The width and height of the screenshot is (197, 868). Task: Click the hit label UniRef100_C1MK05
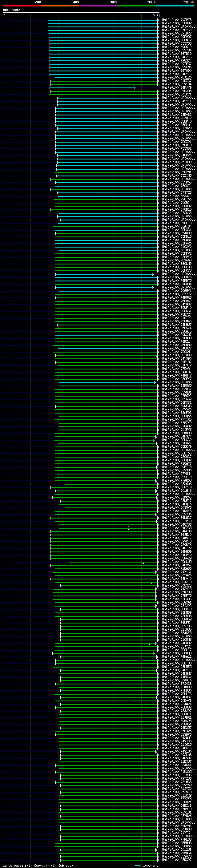[177, 497]
